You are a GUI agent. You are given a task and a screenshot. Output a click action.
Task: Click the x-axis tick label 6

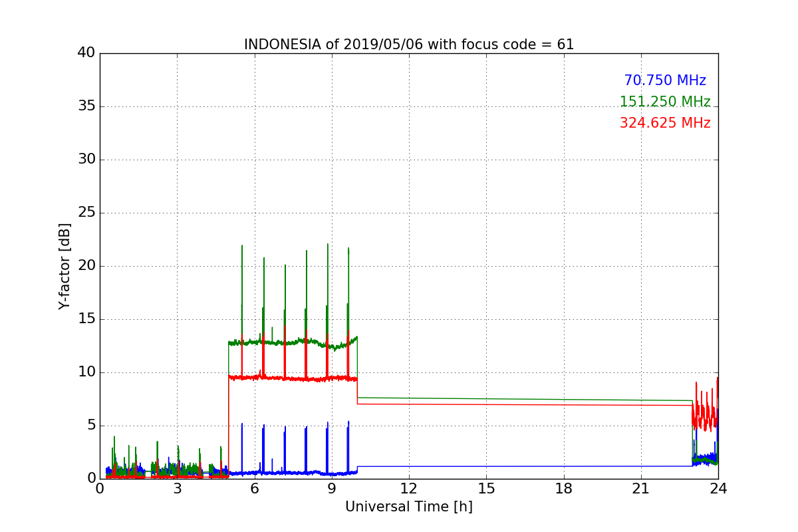pyautogui.click(x=255, y=489)
